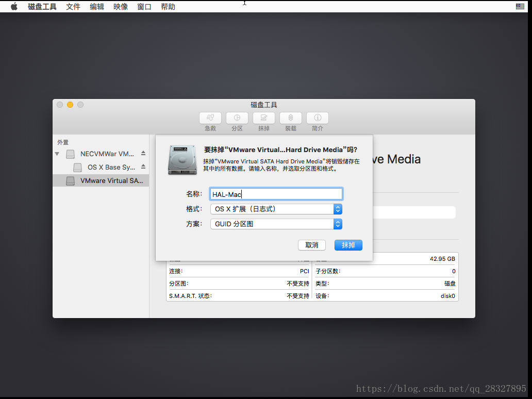Collapse the NECVMWar disk disclosure triangle
The image size is (532, 399).
(x=57, y=154)
